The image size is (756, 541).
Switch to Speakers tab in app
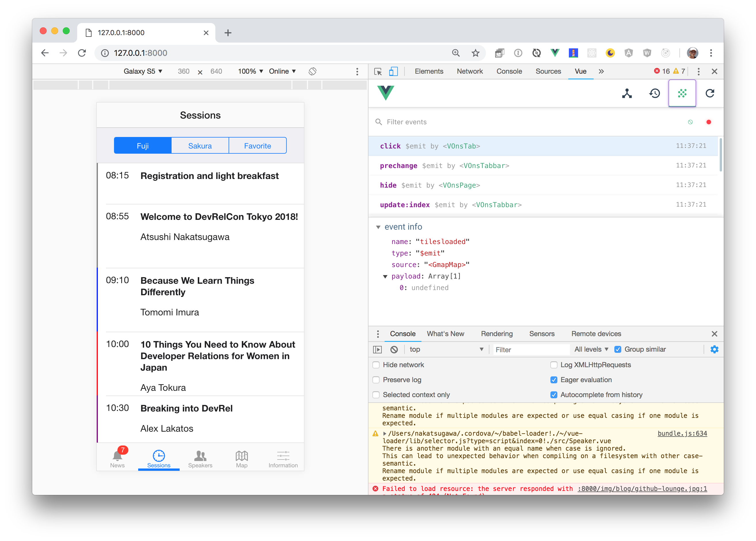(x=200, y=459)
